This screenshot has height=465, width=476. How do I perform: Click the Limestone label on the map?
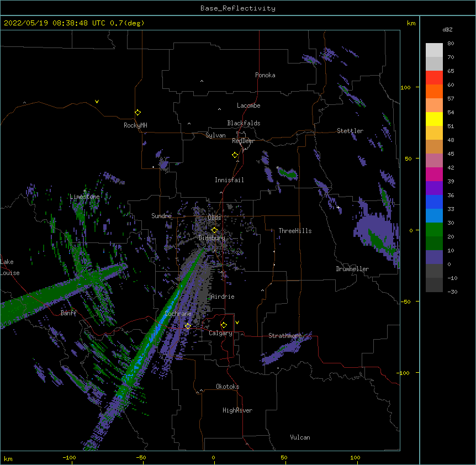(x=84, y=197)
